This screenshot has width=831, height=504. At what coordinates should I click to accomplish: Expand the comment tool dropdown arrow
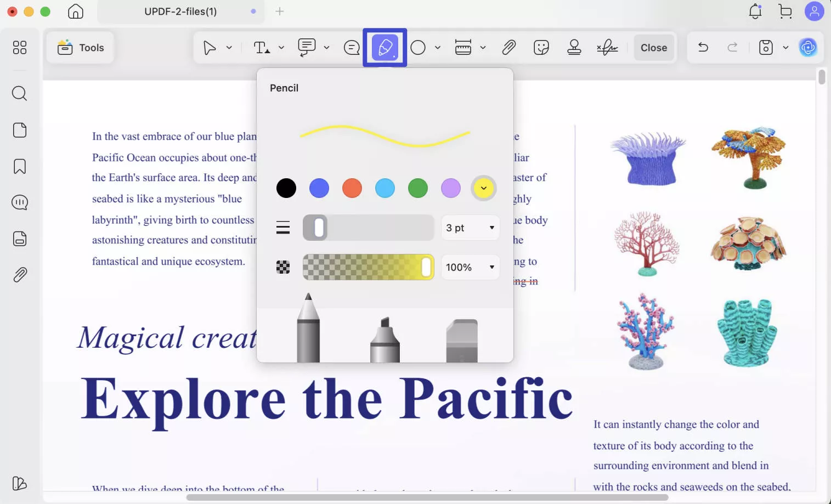click(326, 48)
